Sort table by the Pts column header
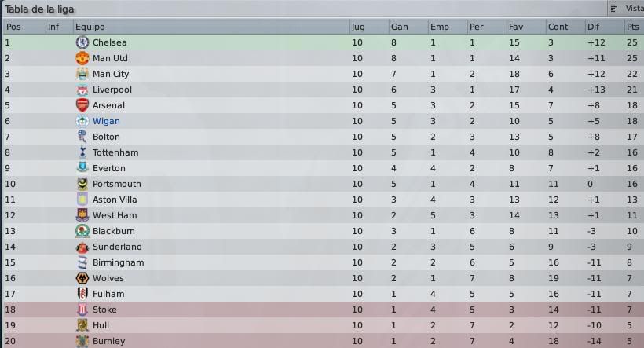The image size is (644, 348). tap(634, 27)
